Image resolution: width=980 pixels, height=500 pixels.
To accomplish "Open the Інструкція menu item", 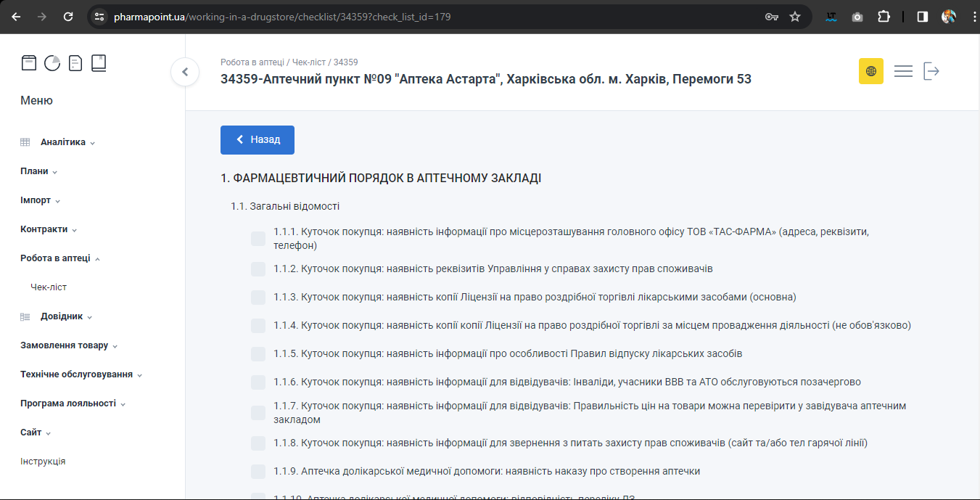I will tap(43, 462).
